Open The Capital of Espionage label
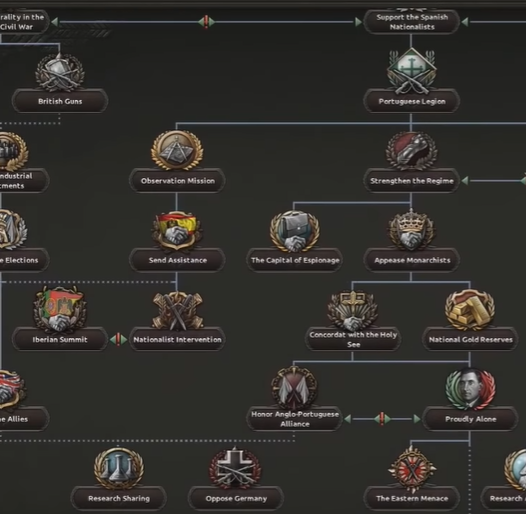The height and width of the screenshot is (514, 526). (x=295, y=260)
